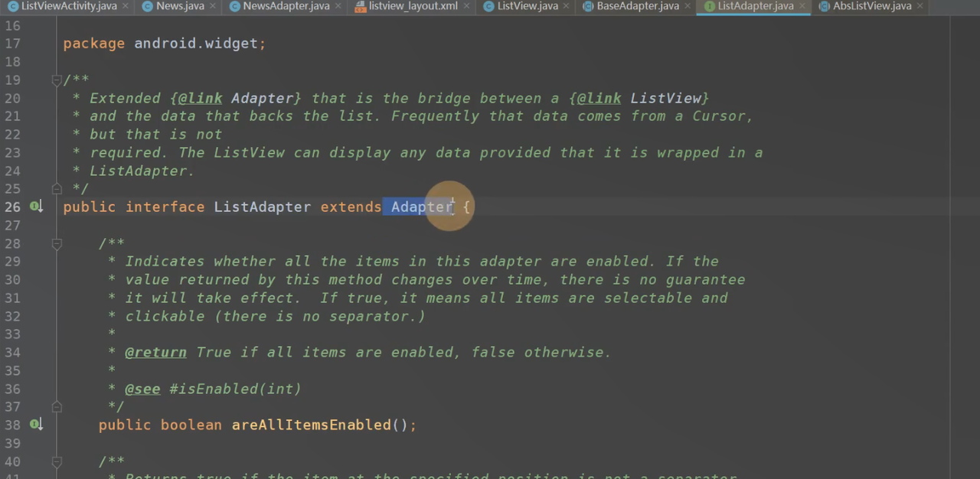The width and height of the screenshot is (980, 479).
Task: Click the 'extends' keyword on line 26
Action: click(351, 207)
